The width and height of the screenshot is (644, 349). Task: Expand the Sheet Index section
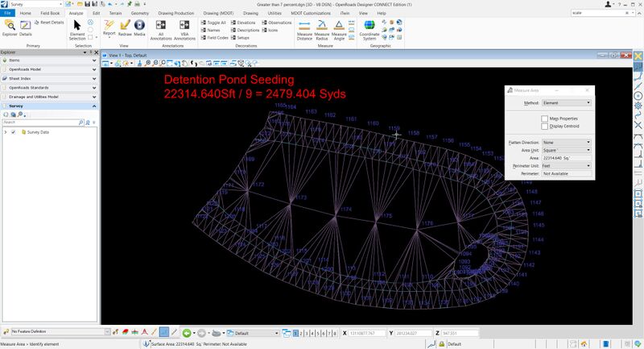tap(94, 78)
